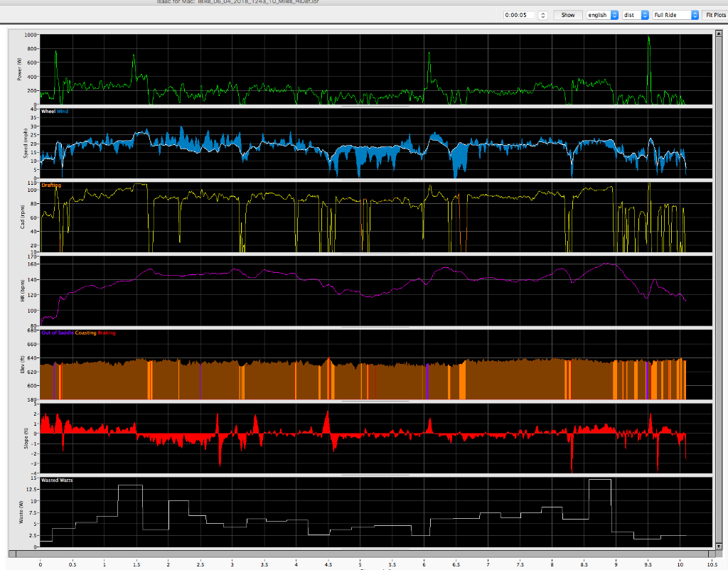
Task: Click the Show button
Action: (x=567, y=15)
